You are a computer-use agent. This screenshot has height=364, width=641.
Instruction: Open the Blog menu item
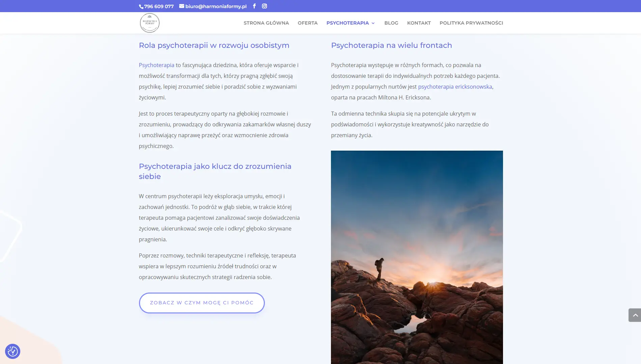[391, 23]
